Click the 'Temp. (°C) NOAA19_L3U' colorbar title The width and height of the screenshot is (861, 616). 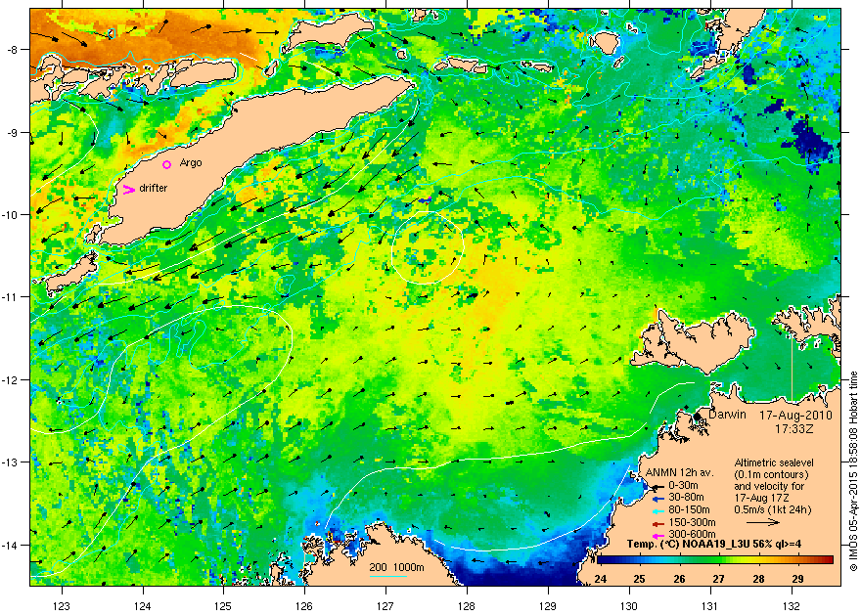click(x=689, y=545)
